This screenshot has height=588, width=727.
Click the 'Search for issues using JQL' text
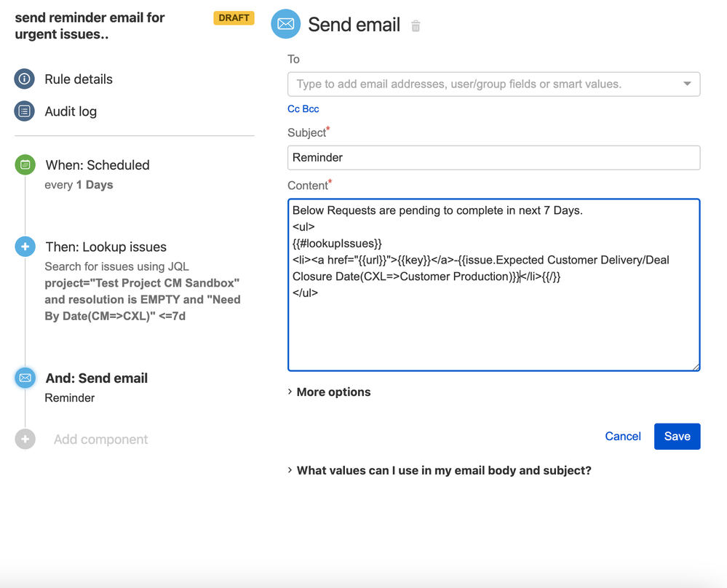(x=117, y=266)
